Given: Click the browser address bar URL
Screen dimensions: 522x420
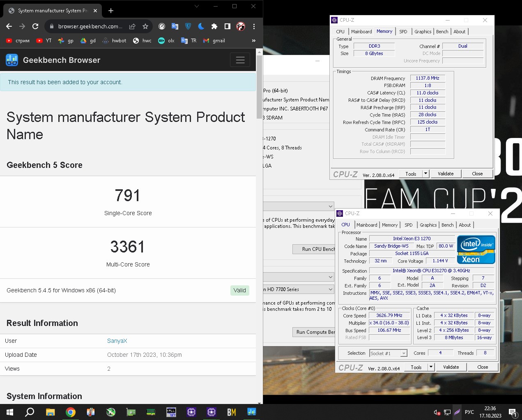Looking at the screenshot, I should click(90, 26).
